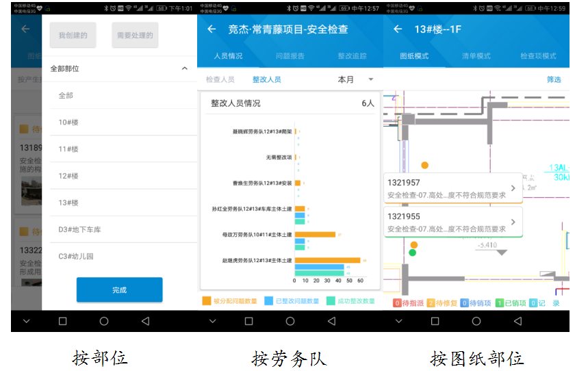The height and width of the screenshot is (371, 588).
Task: Tap the blue 完成 button
Action: tap(120, 290)
